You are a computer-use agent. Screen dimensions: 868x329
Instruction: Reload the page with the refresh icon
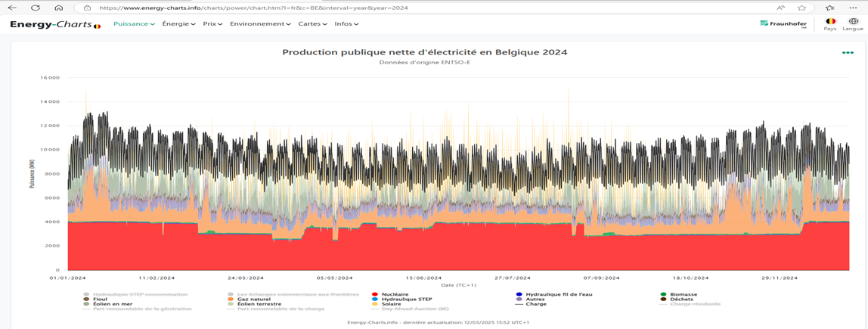(36, 8)
